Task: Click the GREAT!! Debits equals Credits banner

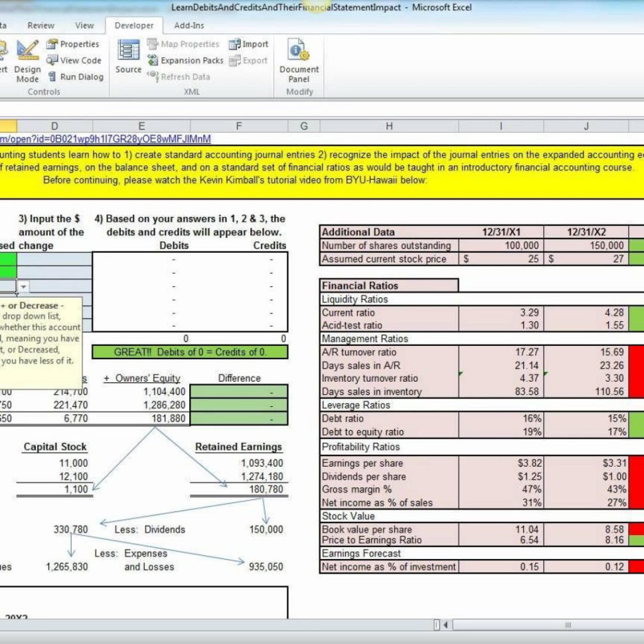Action: (191, 353)
